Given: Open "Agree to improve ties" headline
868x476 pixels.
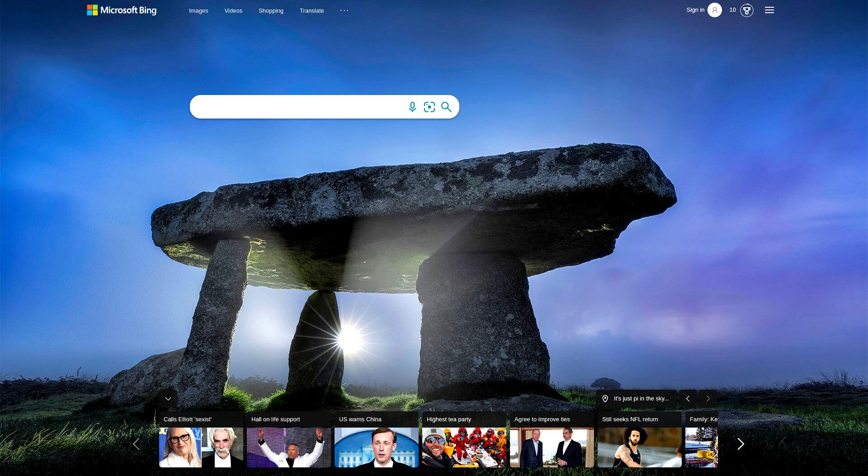Looking at the screenshot, I should pos(542,419).
